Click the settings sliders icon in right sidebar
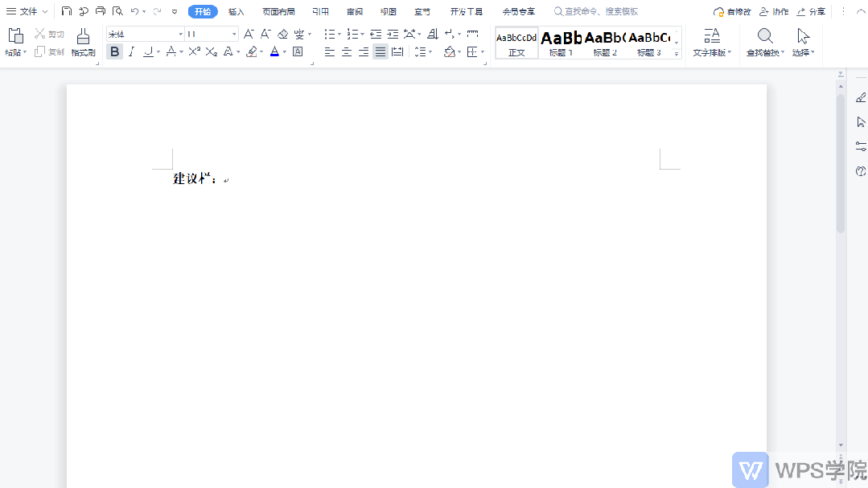This screenshot has width=868, height=488. click(861, 146)
